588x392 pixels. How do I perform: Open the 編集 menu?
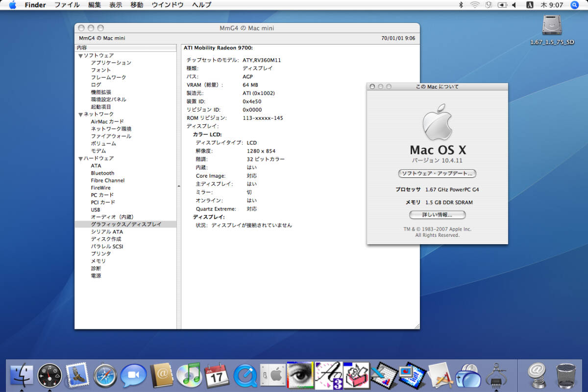tap(95, 5)
